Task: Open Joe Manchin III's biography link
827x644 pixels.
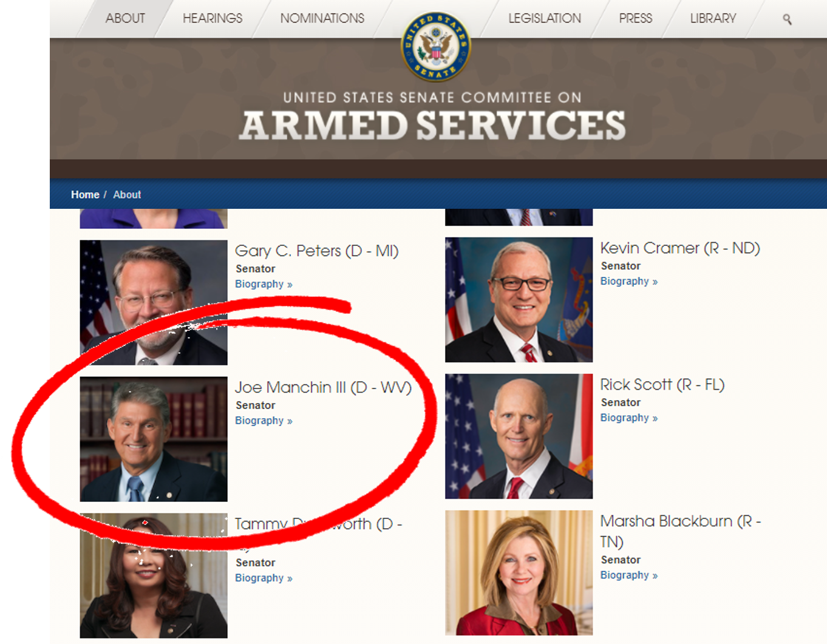Action: click(x=264, y=421)
